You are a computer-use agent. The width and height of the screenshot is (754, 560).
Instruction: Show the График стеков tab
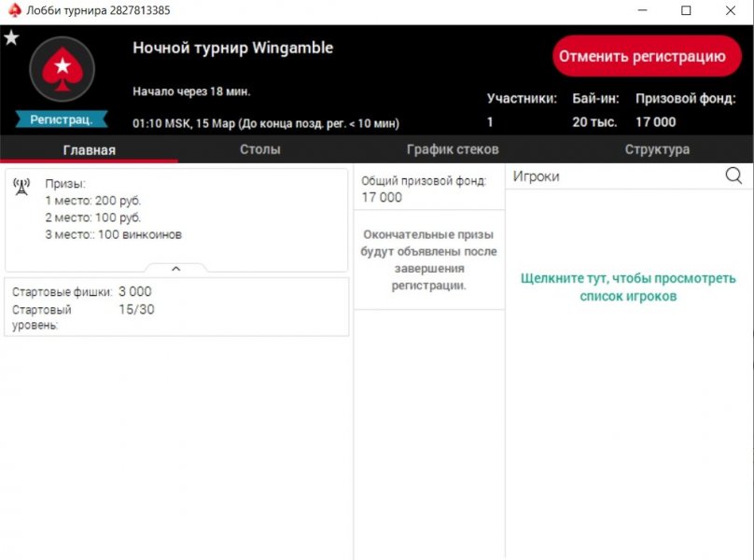[x=453, y=149]
